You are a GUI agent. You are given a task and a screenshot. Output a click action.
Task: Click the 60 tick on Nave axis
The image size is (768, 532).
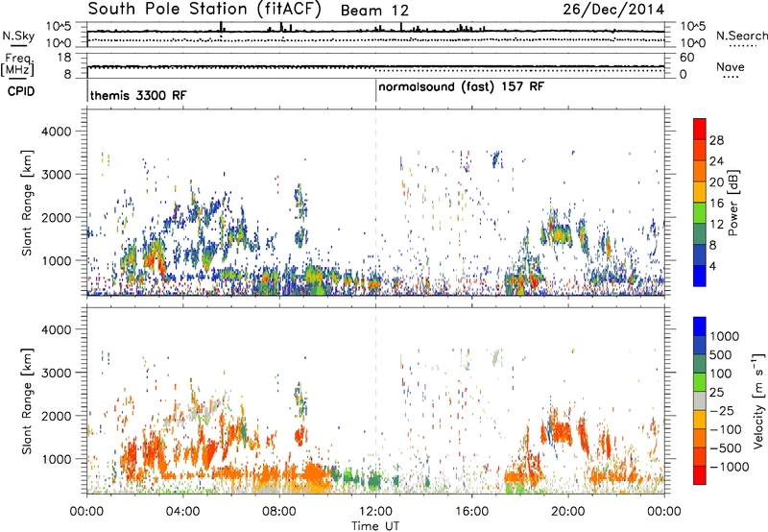pos(686,58)
